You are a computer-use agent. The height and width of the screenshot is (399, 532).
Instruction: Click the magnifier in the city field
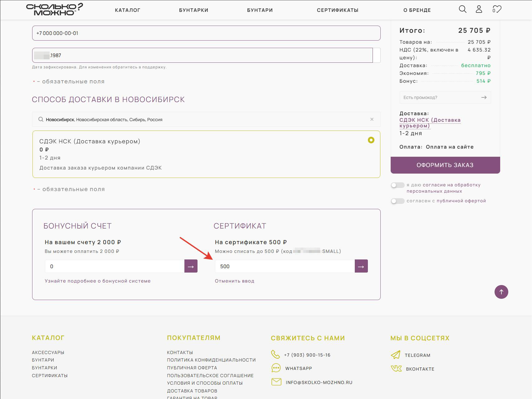coord(41,119)
